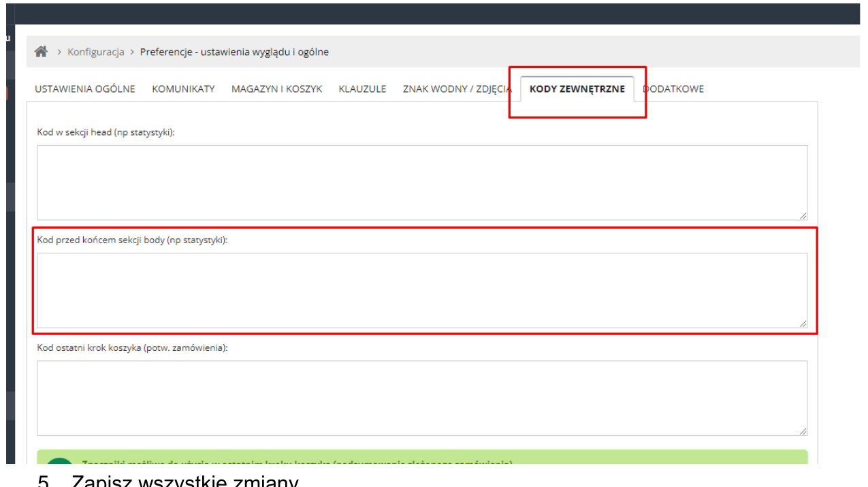Open the Znak wodny / zdjęcia tab
Viewport: 868px width, 487px height.
pyautogui.click(x=457, y=89)
